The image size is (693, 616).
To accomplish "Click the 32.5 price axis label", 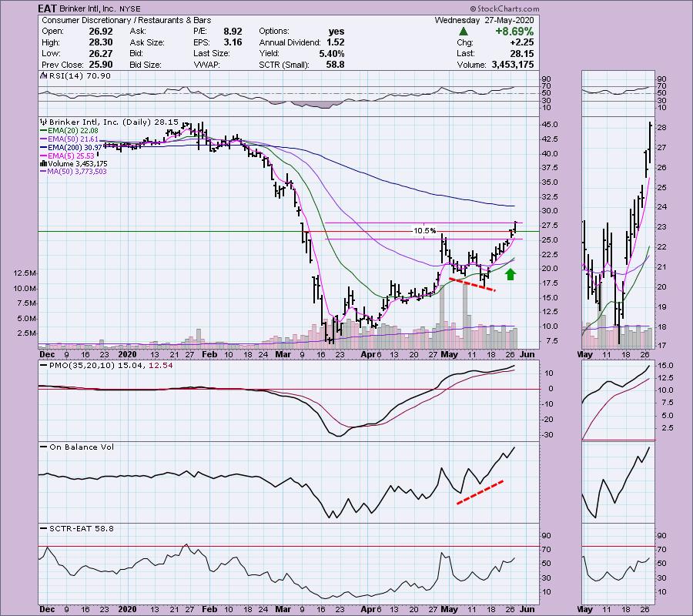I will pos(550,196).
